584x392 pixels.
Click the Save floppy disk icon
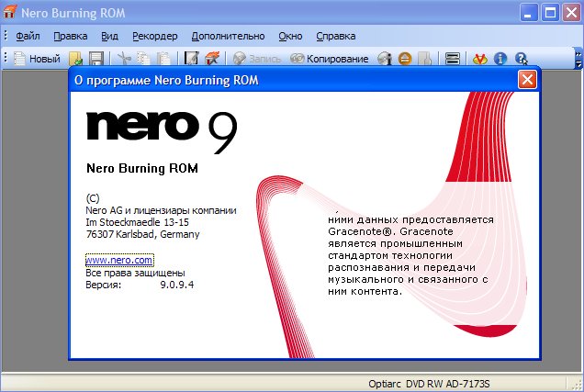96,59
